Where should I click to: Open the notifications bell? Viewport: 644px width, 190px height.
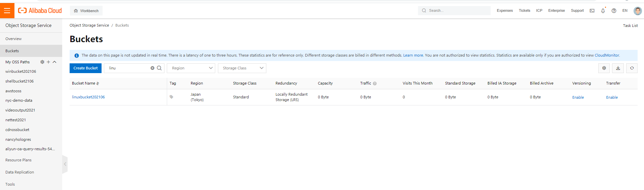point(603,11)
